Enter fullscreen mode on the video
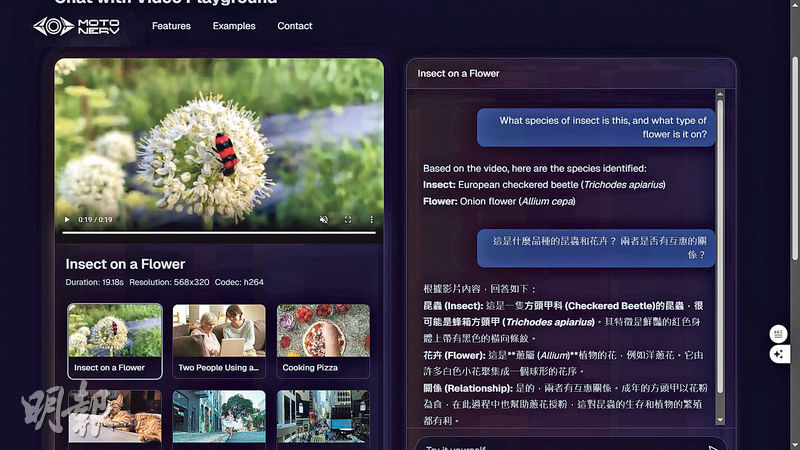 click(x=348, y=220)
